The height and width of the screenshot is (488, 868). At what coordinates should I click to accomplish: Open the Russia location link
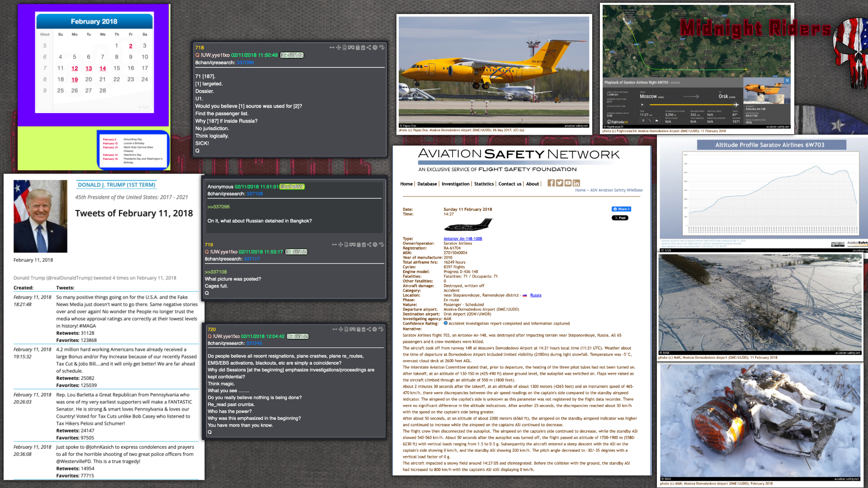[x=536, y=295]
